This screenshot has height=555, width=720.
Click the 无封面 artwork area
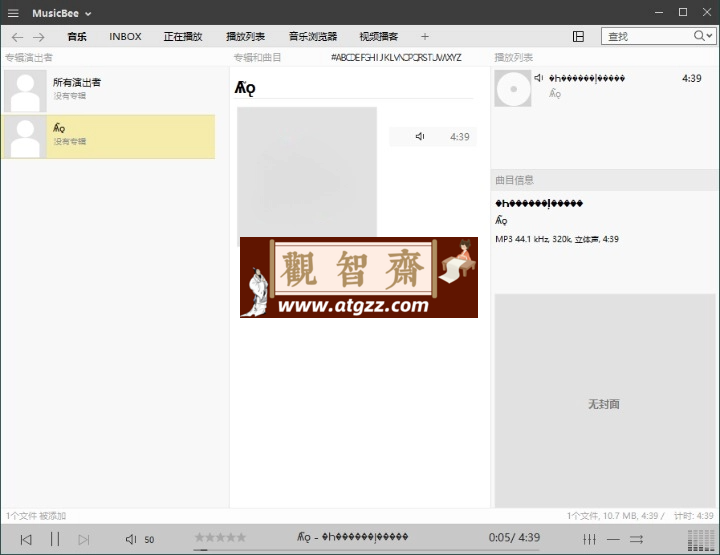pyautogui.click(x=604, y=400)
